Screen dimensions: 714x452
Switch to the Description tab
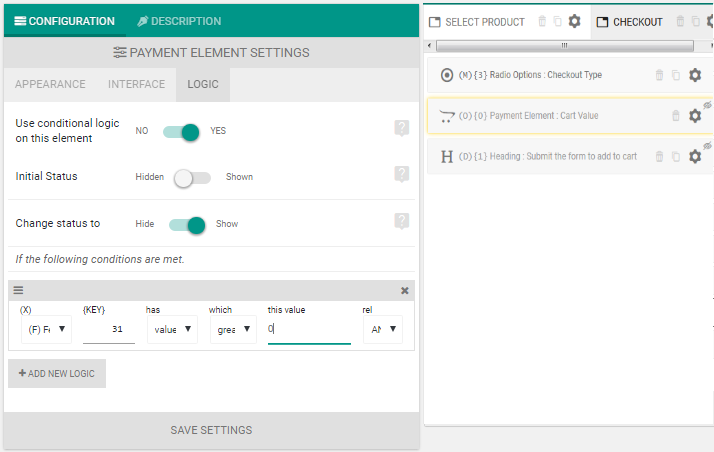[x=179, y=21]
